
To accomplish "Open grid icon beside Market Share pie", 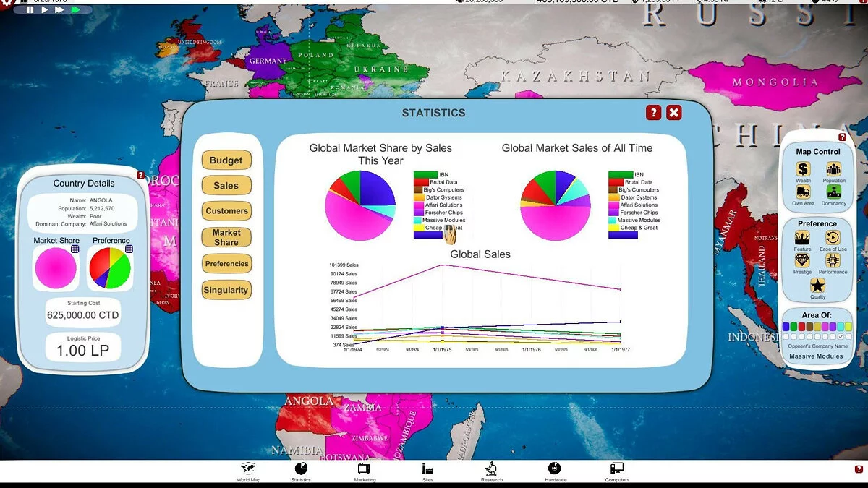I will [75, 249].
